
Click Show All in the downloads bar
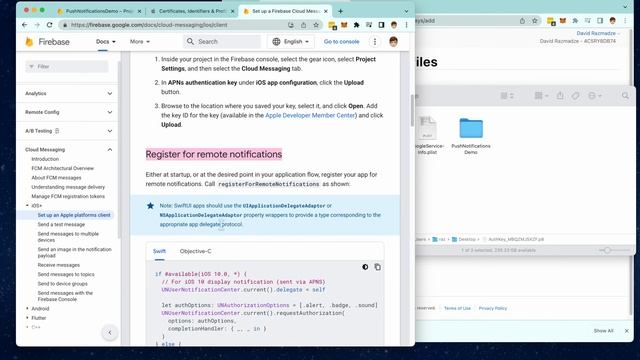pos(603,331)
